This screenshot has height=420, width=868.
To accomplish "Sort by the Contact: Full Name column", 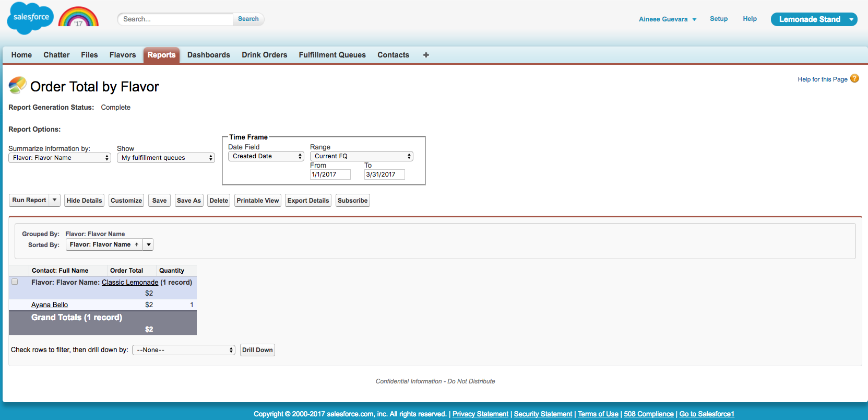I will [x=60, y=271].
